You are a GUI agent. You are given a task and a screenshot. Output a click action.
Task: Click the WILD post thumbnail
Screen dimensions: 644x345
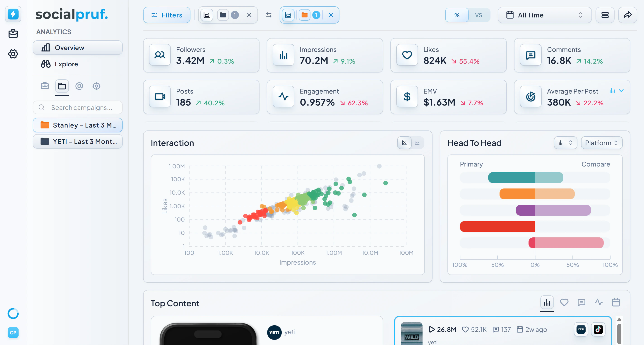pos(411,334)
